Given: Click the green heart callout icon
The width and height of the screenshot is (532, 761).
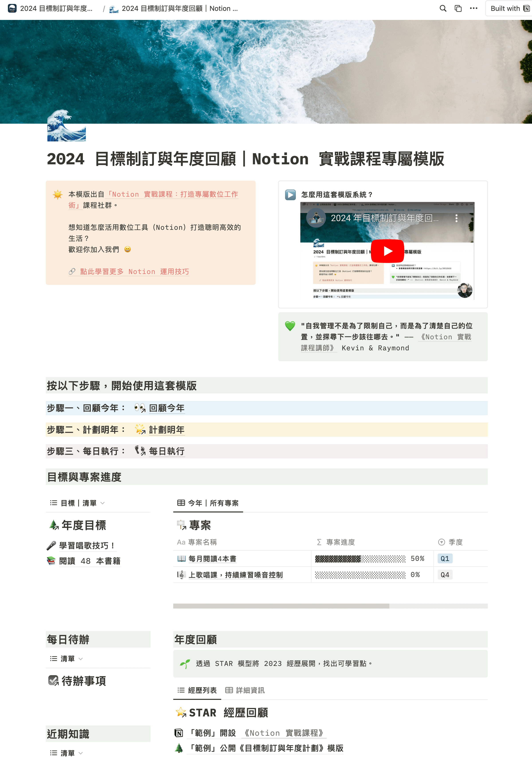Looking at the screenshot, I should pyautogui.click(x=290, y=326).
